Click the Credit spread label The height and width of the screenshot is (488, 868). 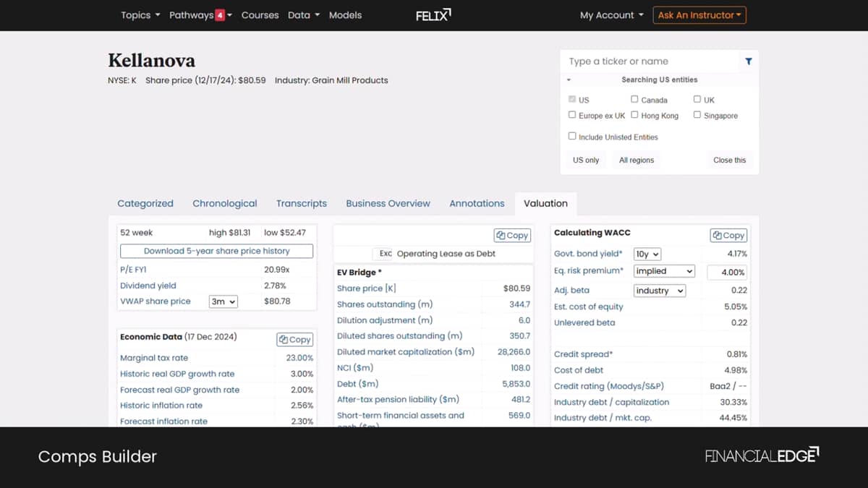click(x=583, y=354)
